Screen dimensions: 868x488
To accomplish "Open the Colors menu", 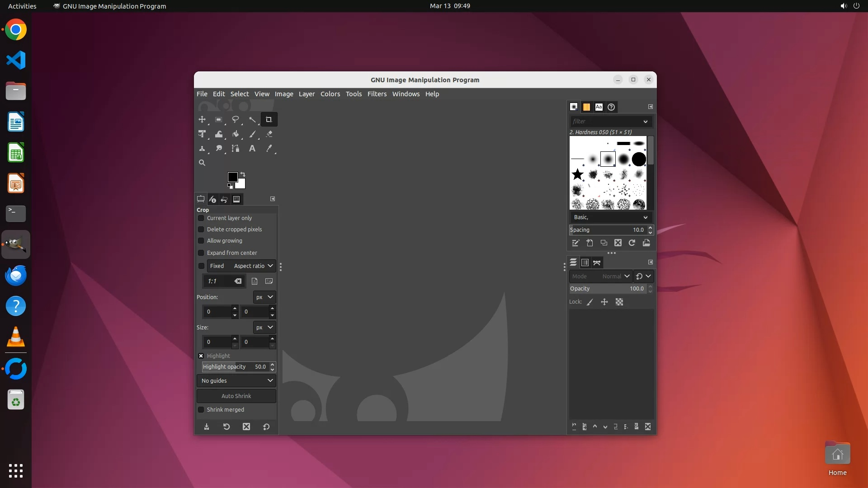I will (x=330, y=94).
